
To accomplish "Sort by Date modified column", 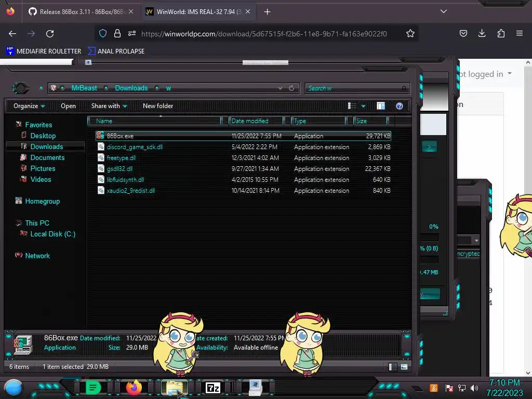I will [256, 121].
